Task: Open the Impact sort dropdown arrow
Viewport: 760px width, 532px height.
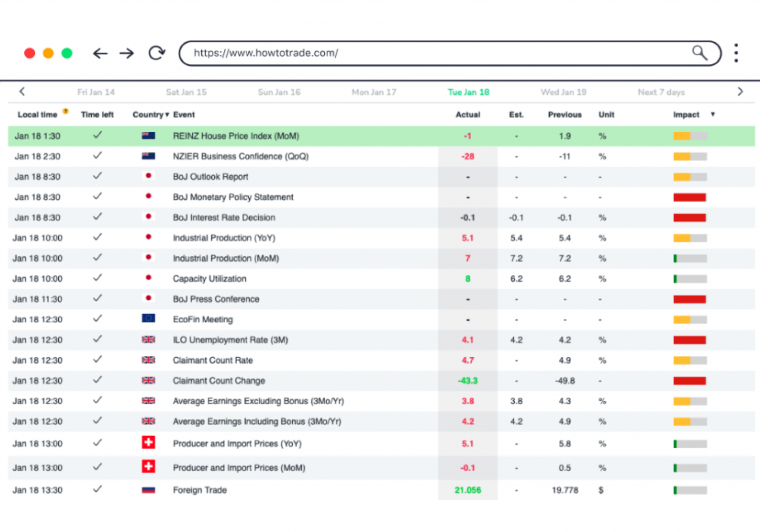Action: click(x=713, y=115)
